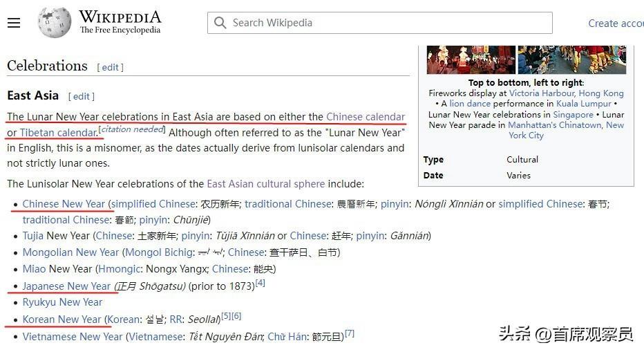The height and width of the screenshot is (352, 644).
Task: Click the search magnifier icon
Action: (220, 23)
